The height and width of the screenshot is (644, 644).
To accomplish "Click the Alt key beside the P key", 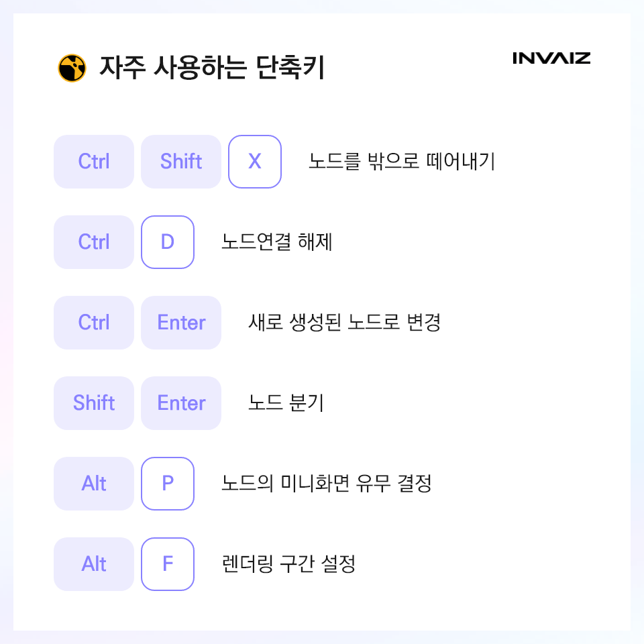I will [94, 484].
